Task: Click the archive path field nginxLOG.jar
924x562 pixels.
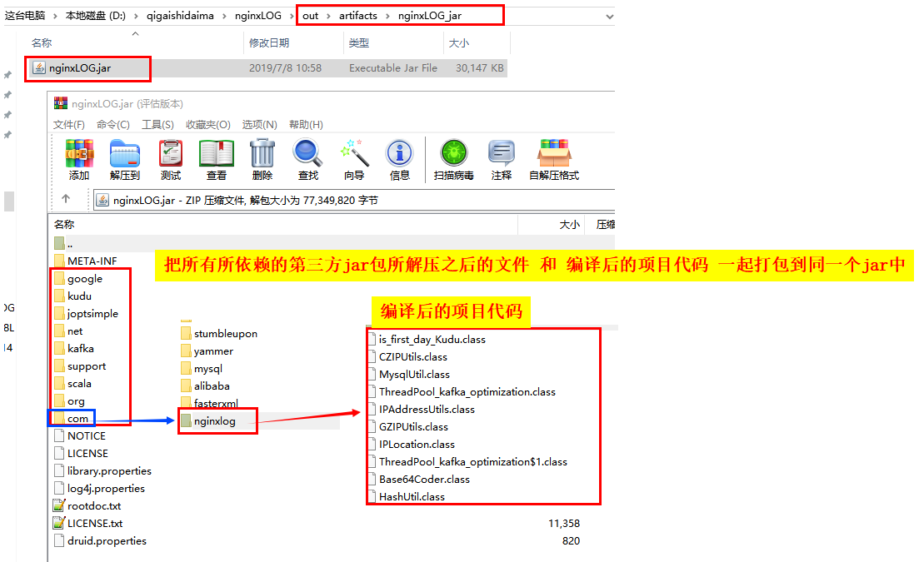Action: [353, 201]
